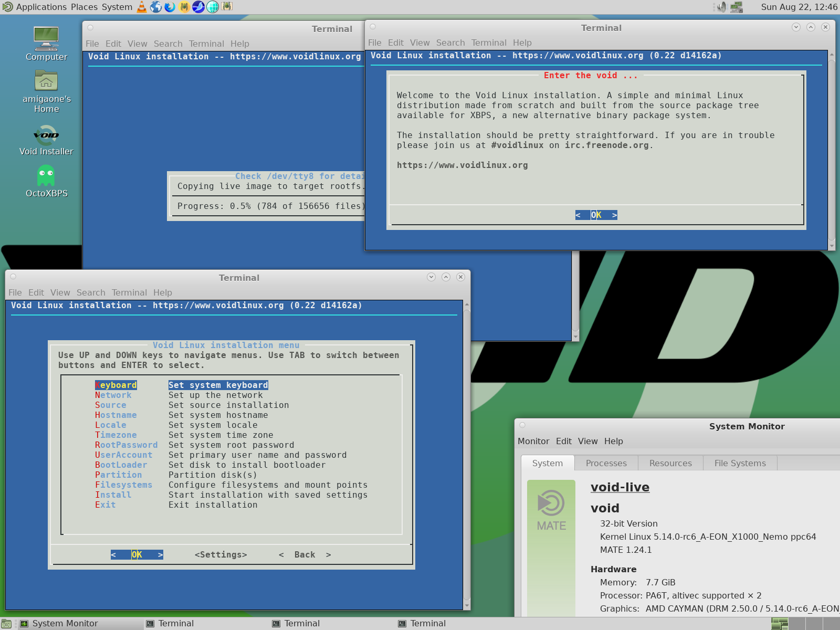Select the Network installer menu entry
The width and height of the screenshot is (840, 630).
point(179,395)
